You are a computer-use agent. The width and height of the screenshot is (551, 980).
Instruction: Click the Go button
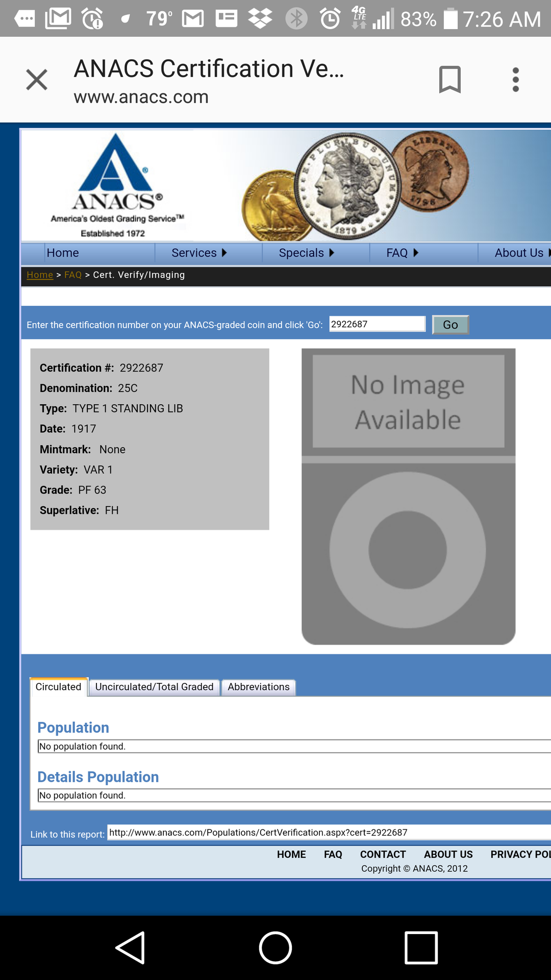click(x=450, y=325)
